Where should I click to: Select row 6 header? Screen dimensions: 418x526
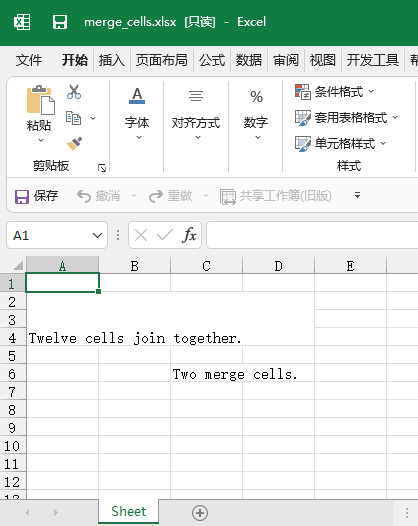[x=13, y=374]
